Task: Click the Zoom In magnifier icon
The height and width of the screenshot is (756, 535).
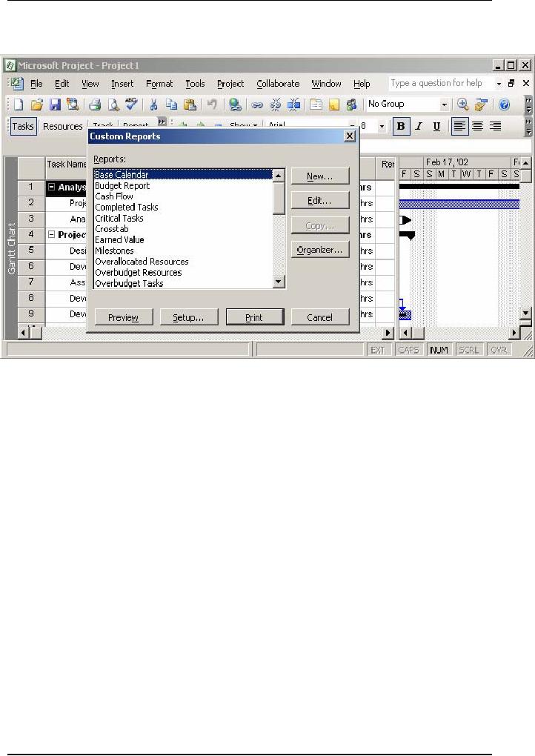Action: click(462, 105)
